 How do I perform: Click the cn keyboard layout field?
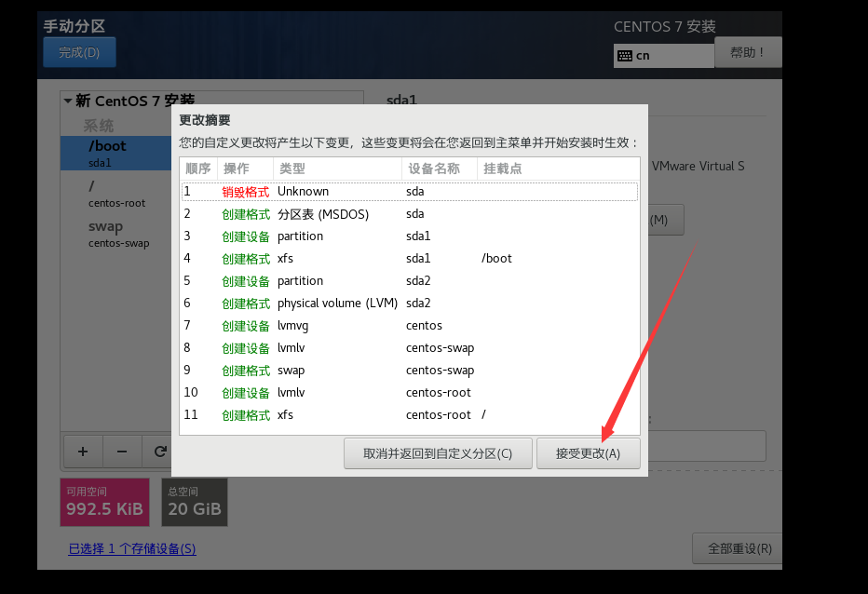[664, 55]
